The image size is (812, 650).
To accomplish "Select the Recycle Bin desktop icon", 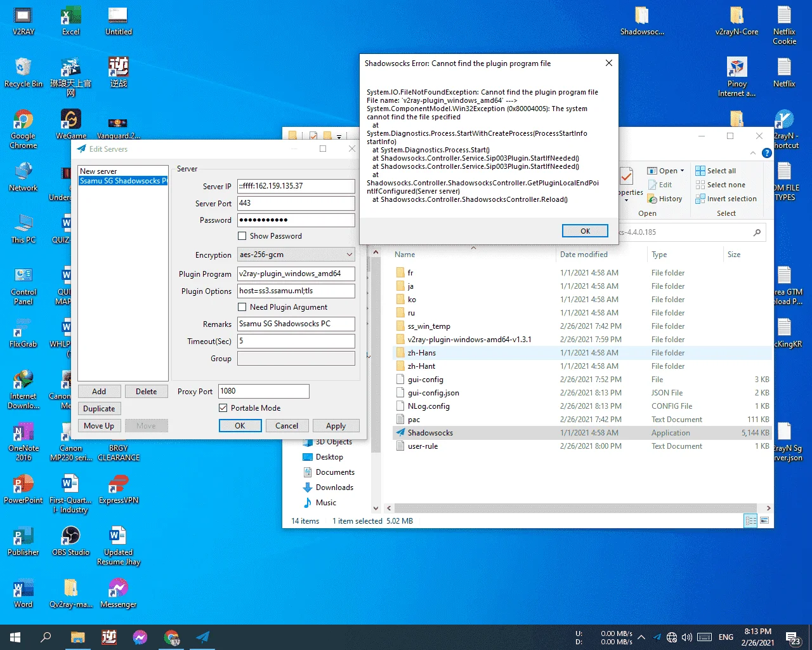I will point(23,72).
